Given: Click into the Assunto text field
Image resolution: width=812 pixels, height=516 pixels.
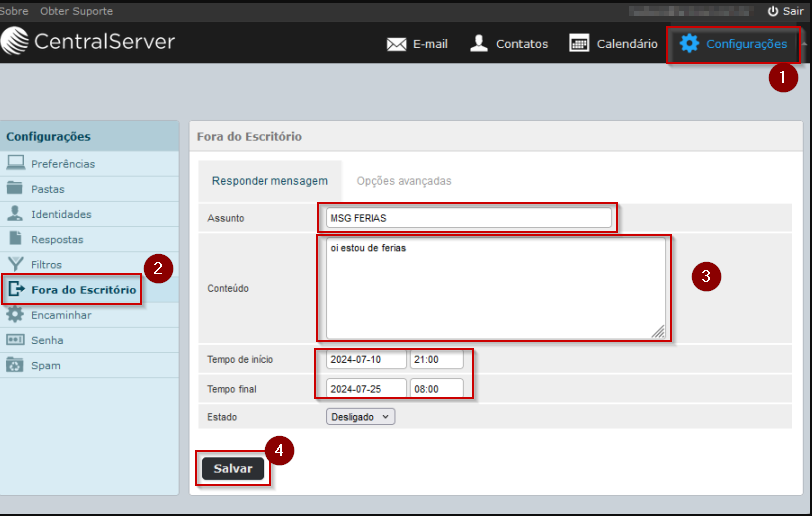Looking at the screenshot, I should click(468, 218).
